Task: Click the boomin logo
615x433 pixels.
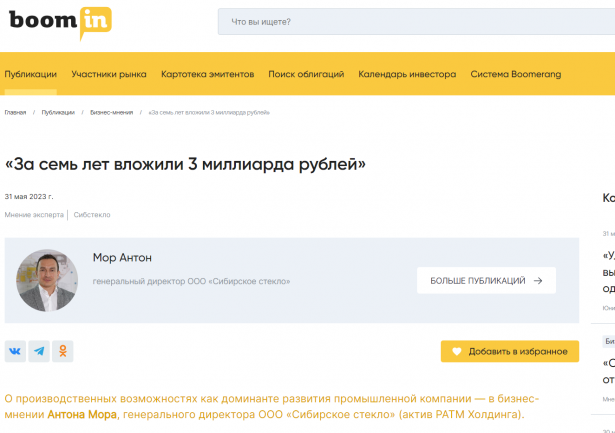Action: point(60,23)
